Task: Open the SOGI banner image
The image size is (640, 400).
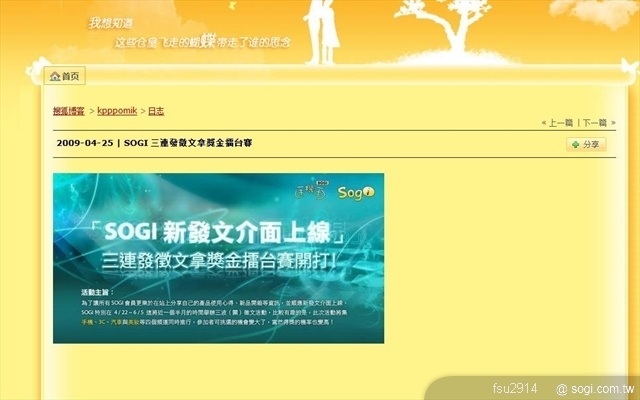Action: (x=218, y=258)
